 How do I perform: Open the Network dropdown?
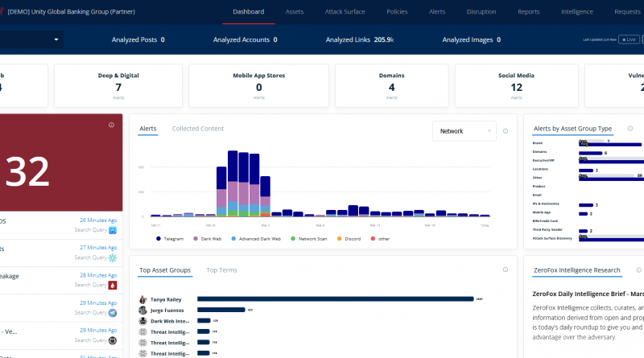(464, 131)
